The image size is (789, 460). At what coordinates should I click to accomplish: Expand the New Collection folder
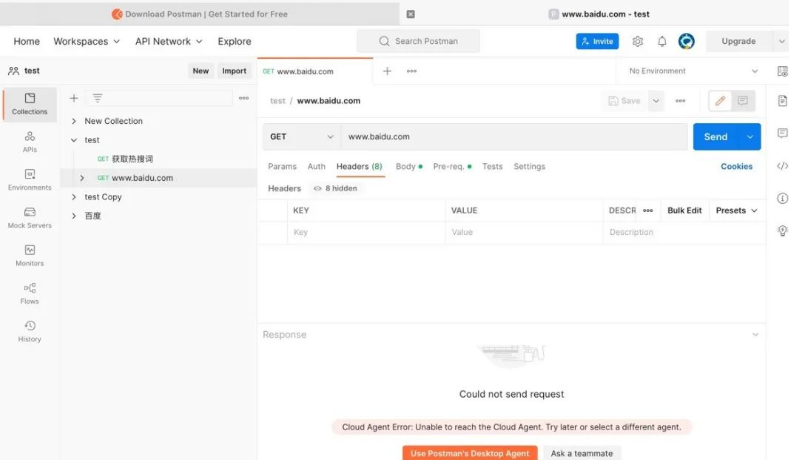click(x=74, y=121)
